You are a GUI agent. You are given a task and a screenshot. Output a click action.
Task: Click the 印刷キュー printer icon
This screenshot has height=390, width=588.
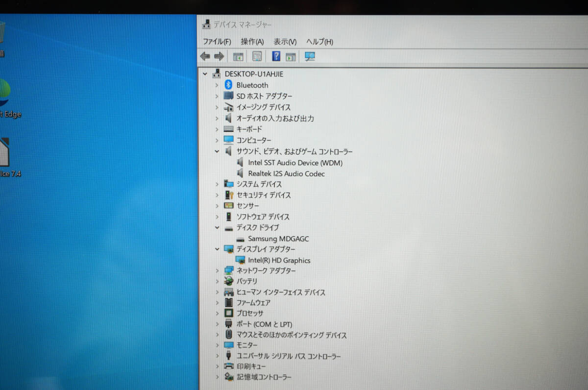[x=228, y=366]
